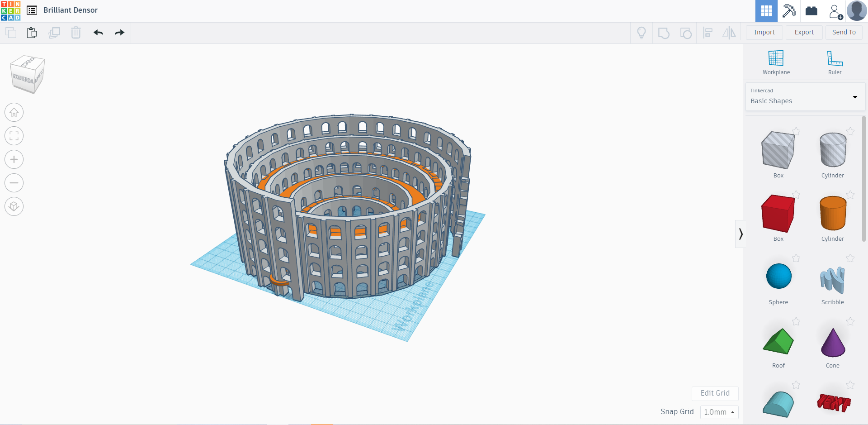868x425 pixels.
Task: Pick the teal Round Roof shape
Action: click(x=778, y=404)
